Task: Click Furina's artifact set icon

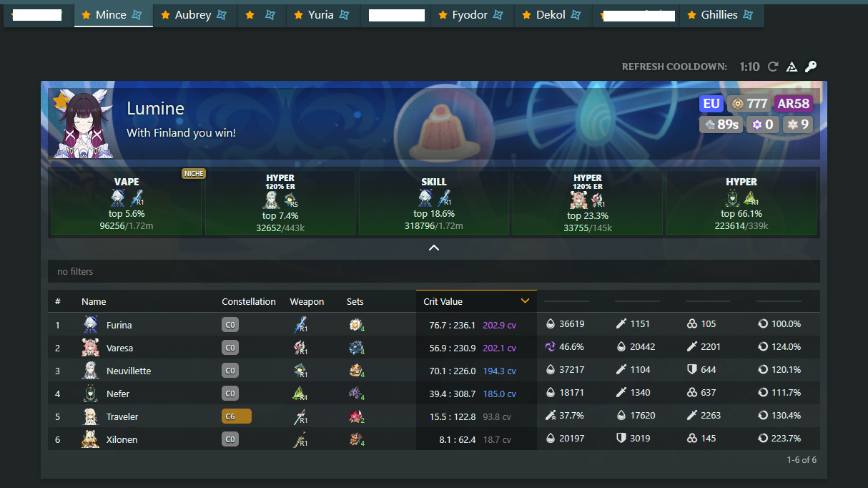Action: 356,325
